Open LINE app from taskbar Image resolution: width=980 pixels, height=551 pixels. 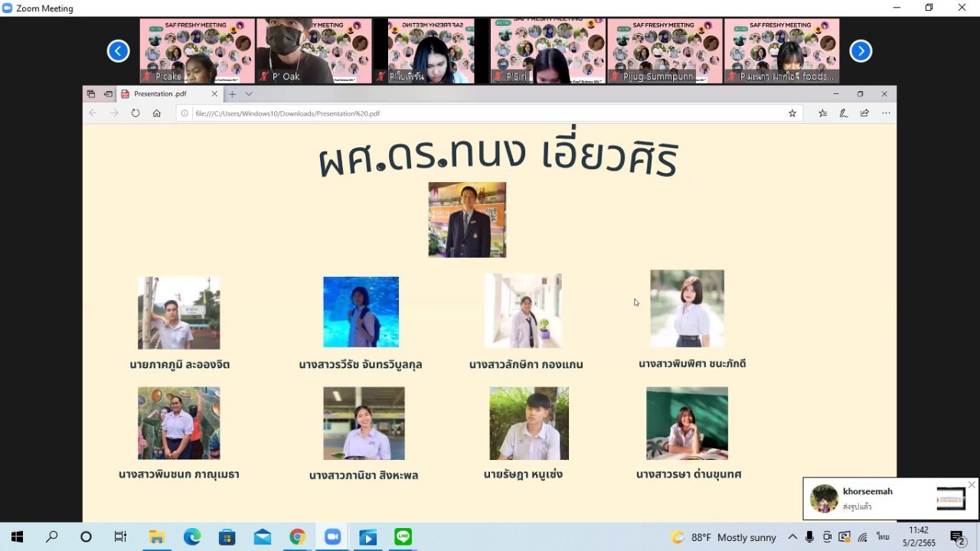coord(403,537)
